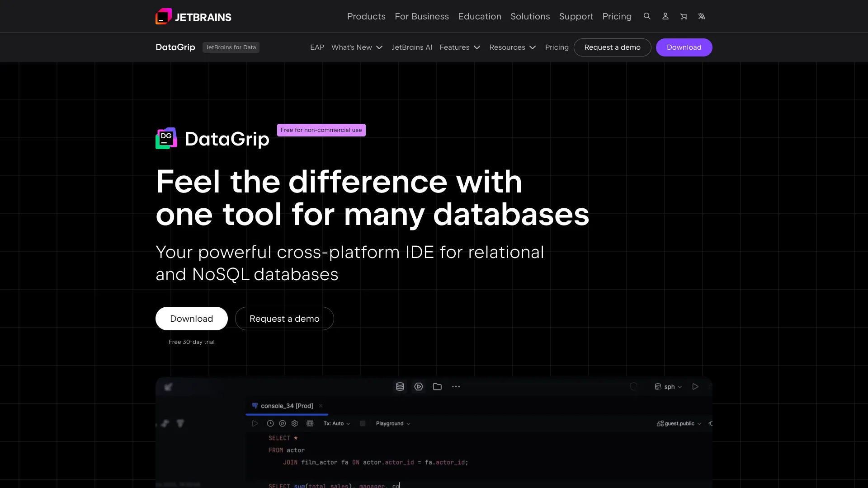The image size is (868, 488).
Task: Click Request a demo below the headline
Action: pyautogui.click(x=284, y=319)
